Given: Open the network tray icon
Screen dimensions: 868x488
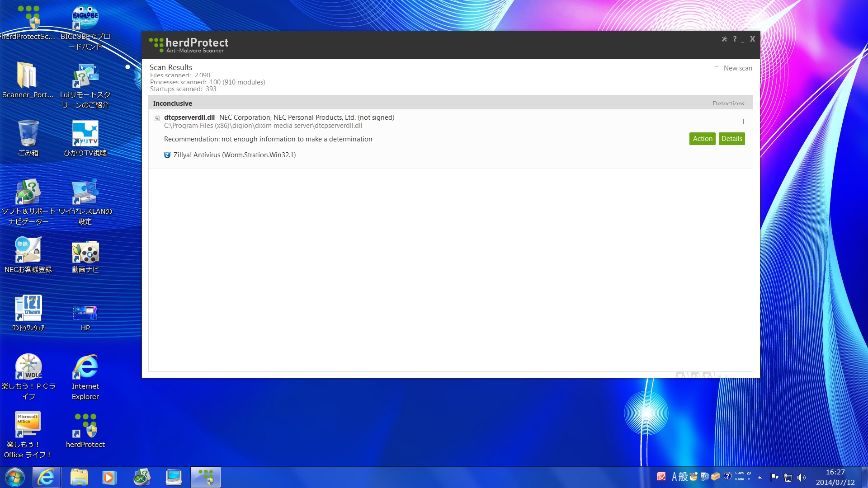Looking at the screenshot, I should click(x=788, y=478).
